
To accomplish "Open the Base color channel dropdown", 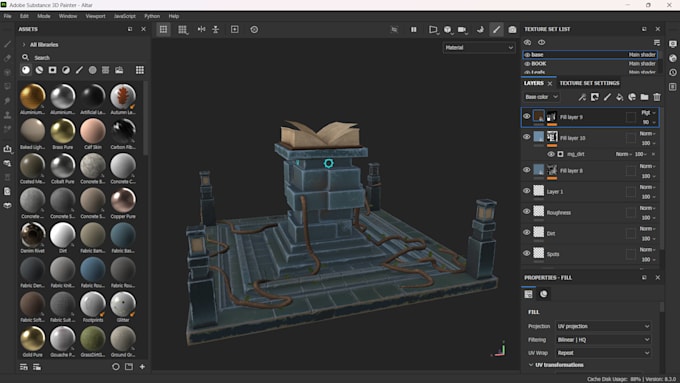I will coord(541,97).
